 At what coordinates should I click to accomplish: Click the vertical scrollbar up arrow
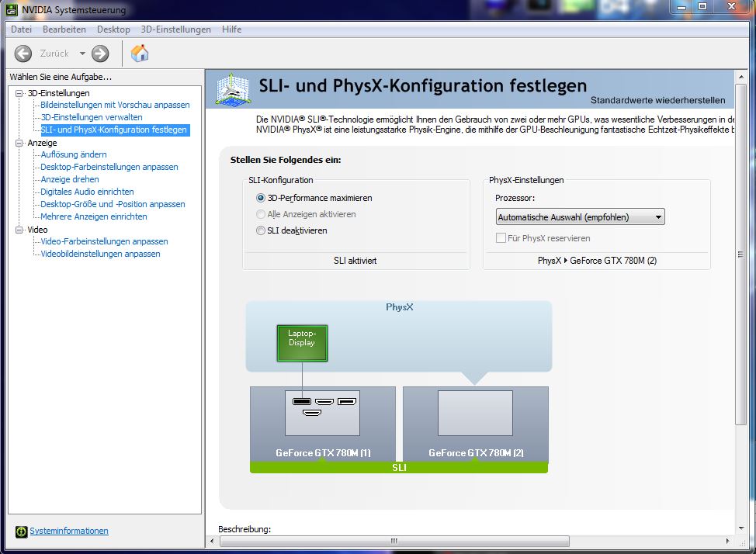pyautogui.click(x=741, y=77)
